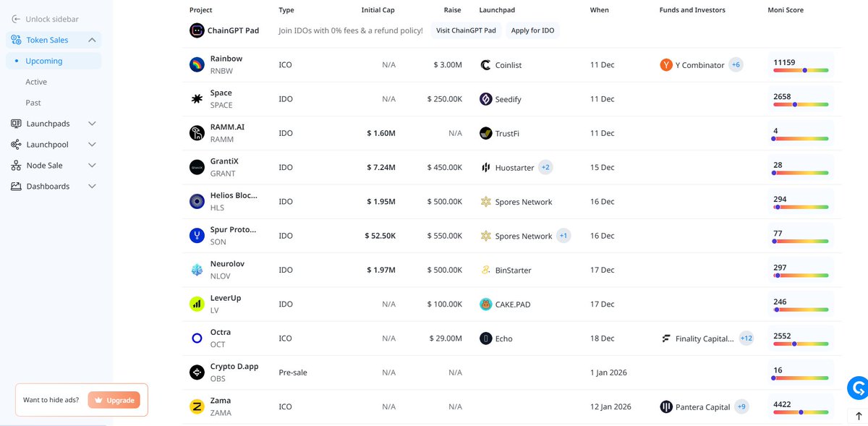Screen dimensions: 868x426
Task: Click the Pantera Capital investor icon
Action: click(x=666, y=406)
